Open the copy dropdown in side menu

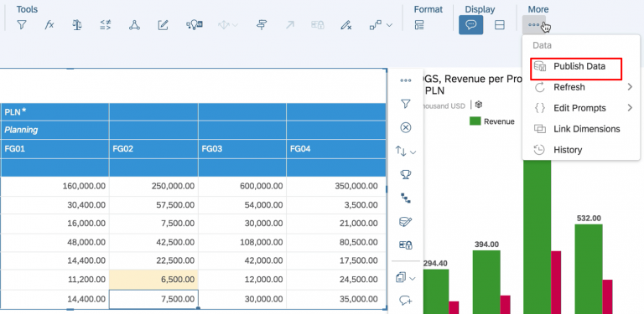pos(406,278)
